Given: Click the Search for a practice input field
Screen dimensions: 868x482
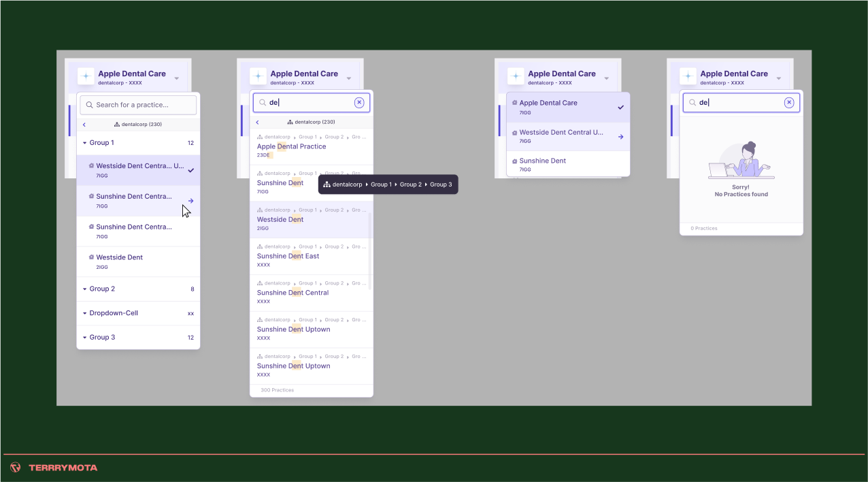Looking at the screenshot, I should click(138, 105).
